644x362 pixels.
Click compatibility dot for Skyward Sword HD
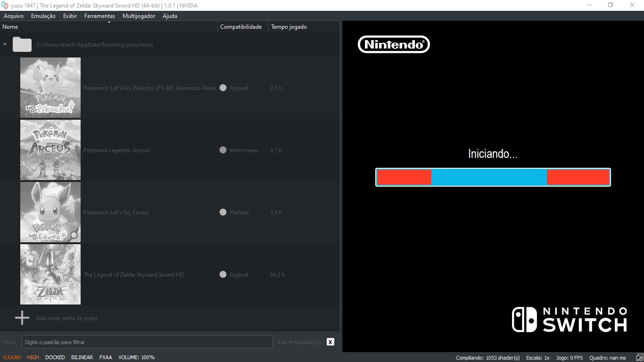pos(223,274)
